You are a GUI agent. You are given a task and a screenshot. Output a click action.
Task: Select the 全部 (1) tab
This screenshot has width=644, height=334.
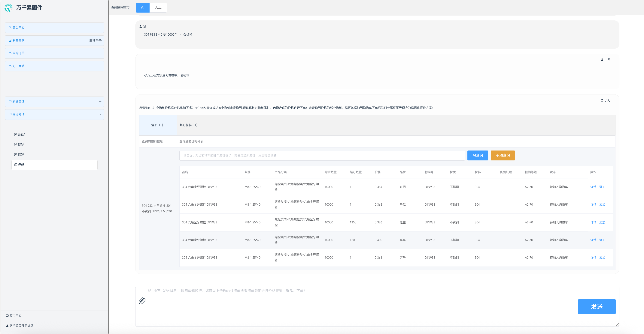pos(157,125)
